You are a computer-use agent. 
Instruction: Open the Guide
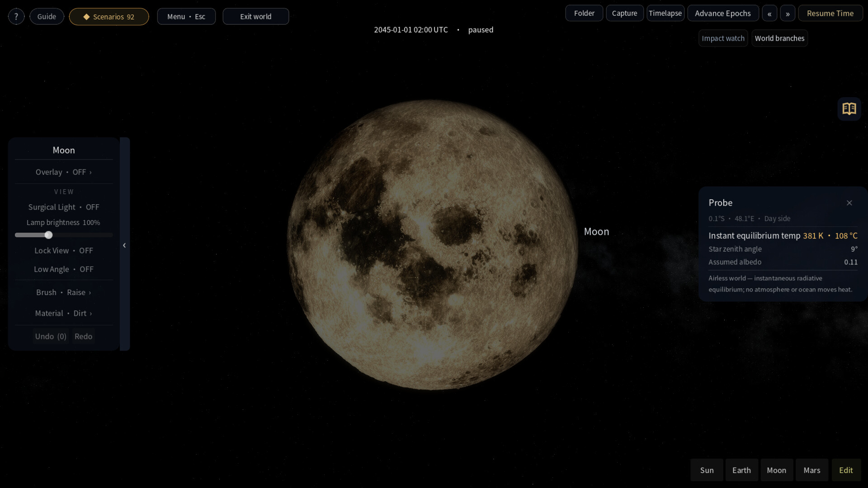(47, 17)
